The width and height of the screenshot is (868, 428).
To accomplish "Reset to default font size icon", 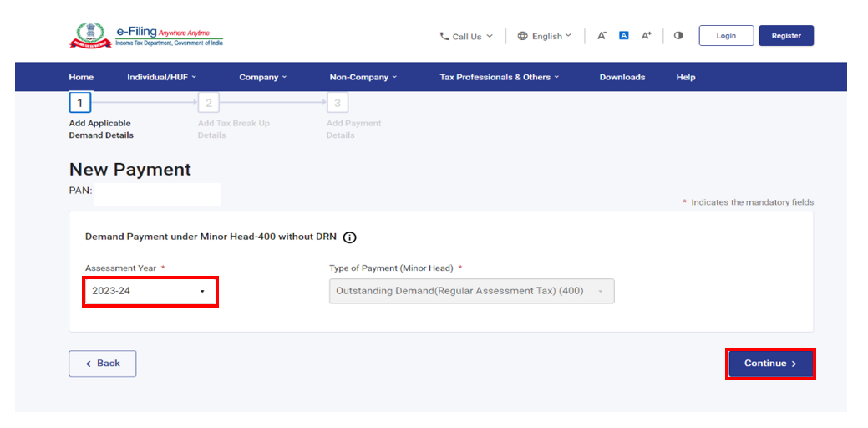I will (x=623, y=36).
